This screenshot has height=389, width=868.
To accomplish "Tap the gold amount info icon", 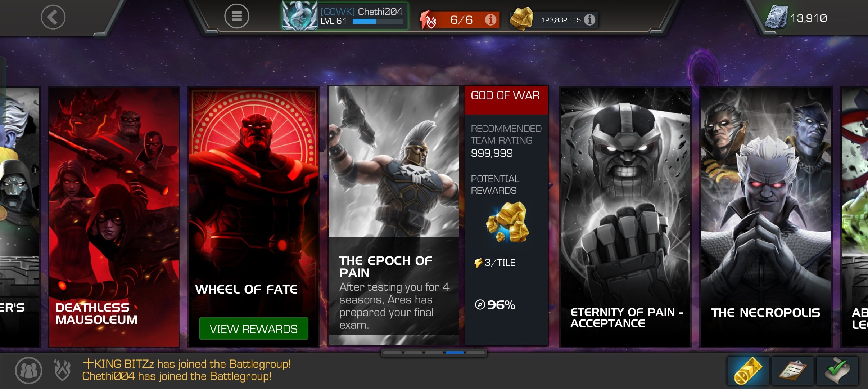I will coord(589,19).
